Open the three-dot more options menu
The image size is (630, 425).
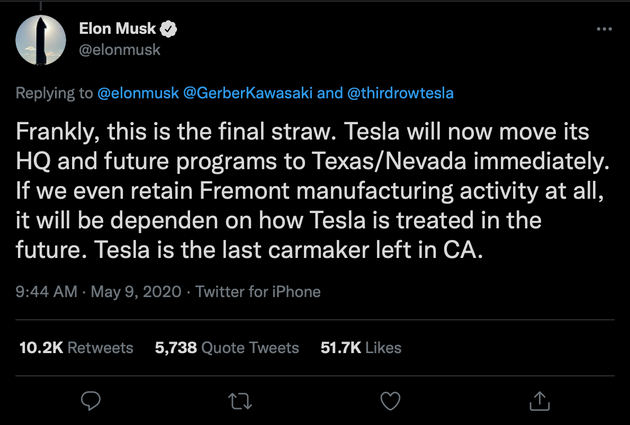tap(603, 29)
